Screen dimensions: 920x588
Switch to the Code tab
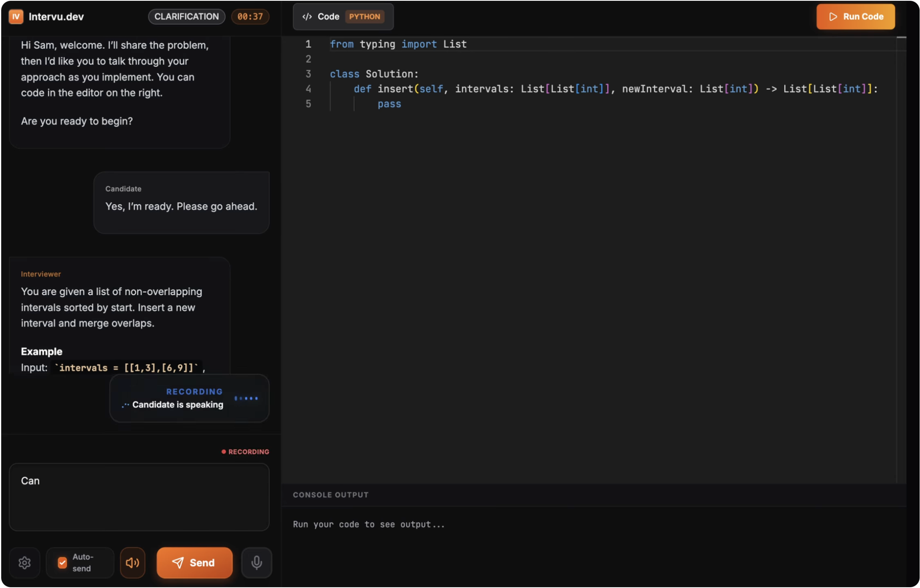(x=328, y=16)
